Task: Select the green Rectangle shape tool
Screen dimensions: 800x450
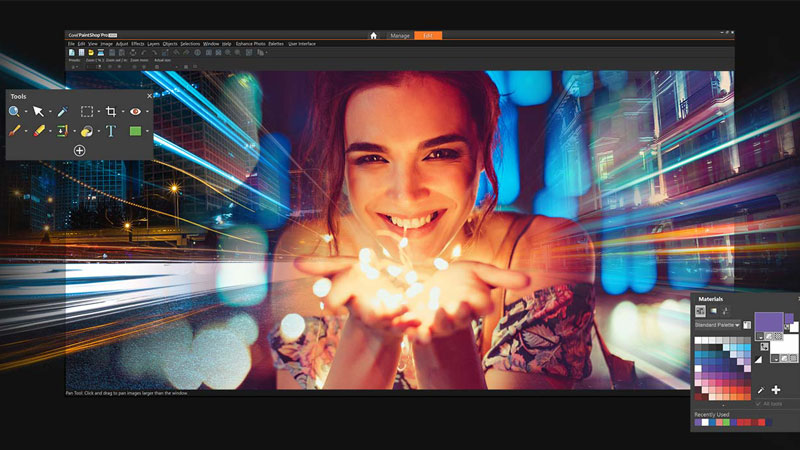Action: tap(135, 131)
